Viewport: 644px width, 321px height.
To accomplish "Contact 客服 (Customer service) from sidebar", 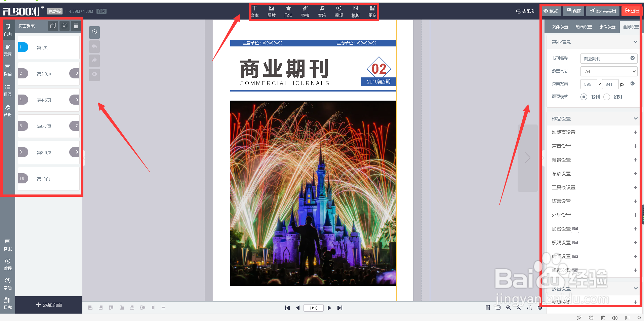I will (8, 245).
